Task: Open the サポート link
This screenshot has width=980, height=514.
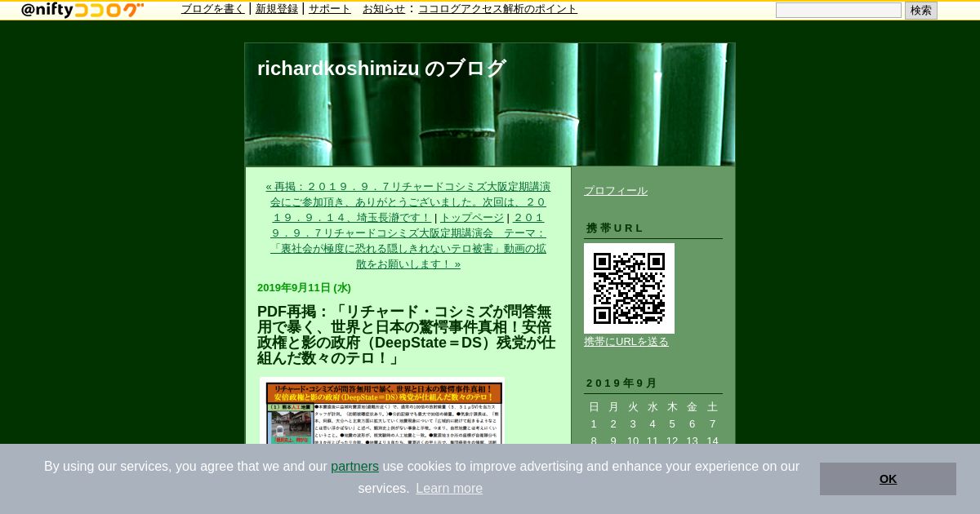Action: [x=330, y=9]
